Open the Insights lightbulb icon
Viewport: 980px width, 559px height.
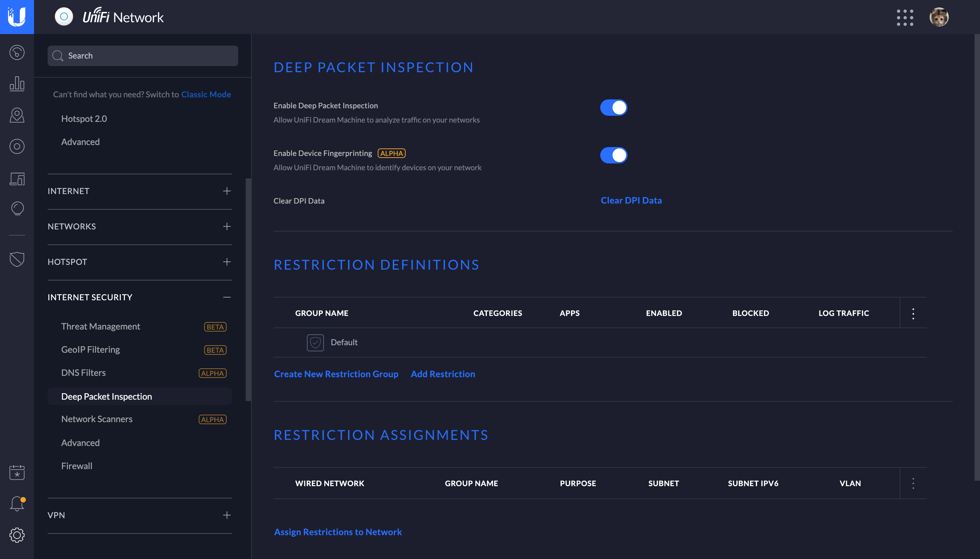point(17,209)
